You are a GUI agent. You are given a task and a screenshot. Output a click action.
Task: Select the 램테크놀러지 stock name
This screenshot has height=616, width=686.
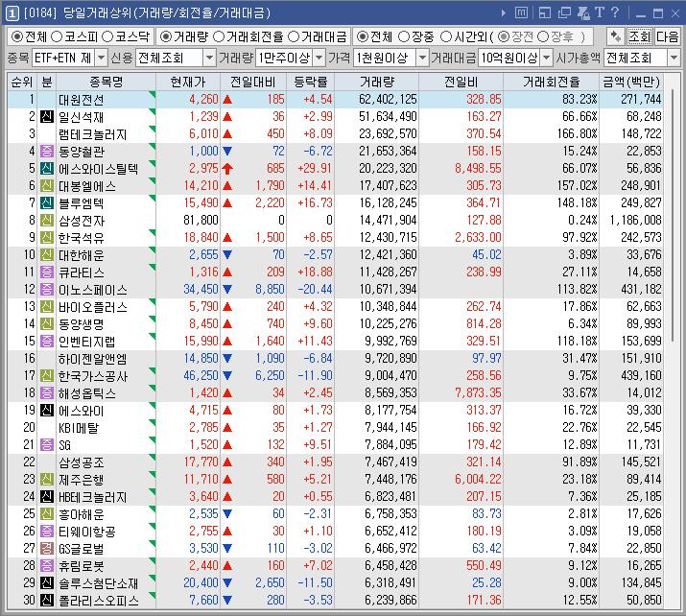point(93,134)
